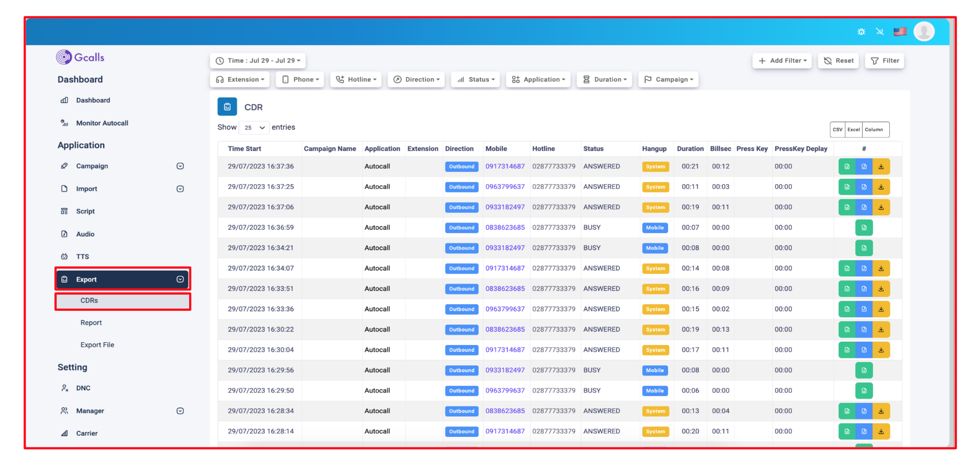
Task: Click the Reset filters button
Action: click(x=838, y=61)
